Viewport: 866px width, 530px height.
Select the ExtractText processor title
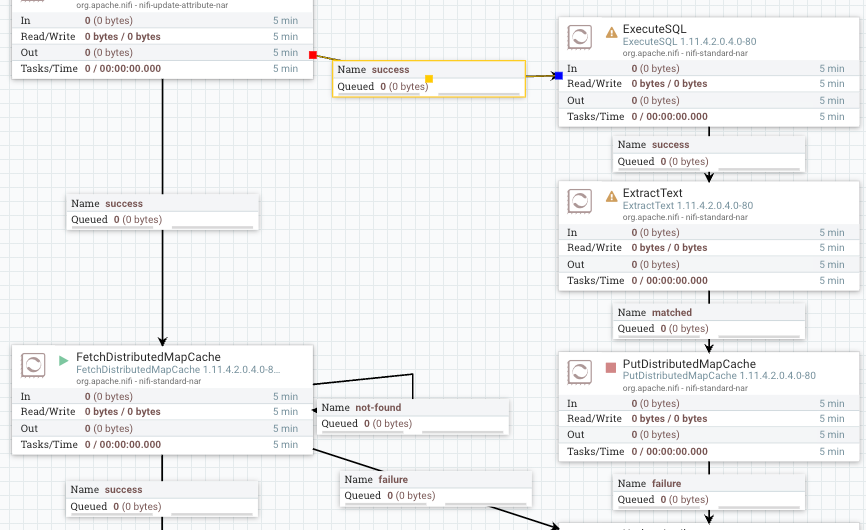coord(652,193)
